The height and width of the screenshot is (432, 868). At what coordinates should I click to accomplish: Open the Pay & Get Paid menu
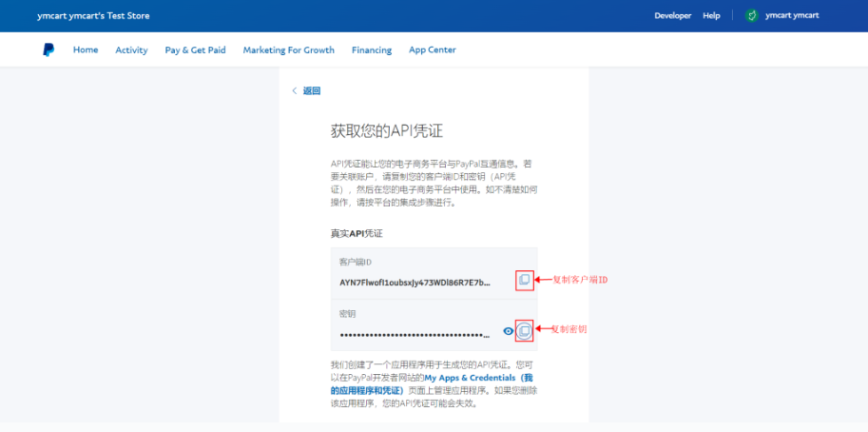click(196, 49)
